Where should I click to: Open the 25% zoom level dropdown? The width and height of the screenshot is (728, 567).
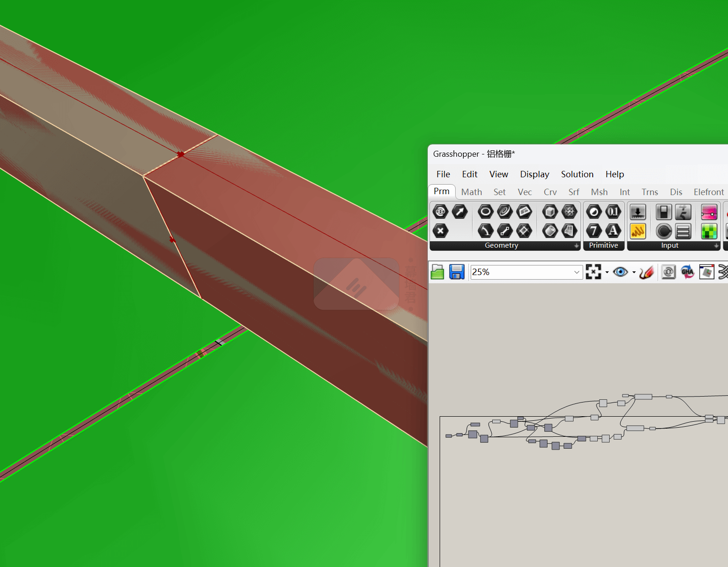tap(577, 272)
